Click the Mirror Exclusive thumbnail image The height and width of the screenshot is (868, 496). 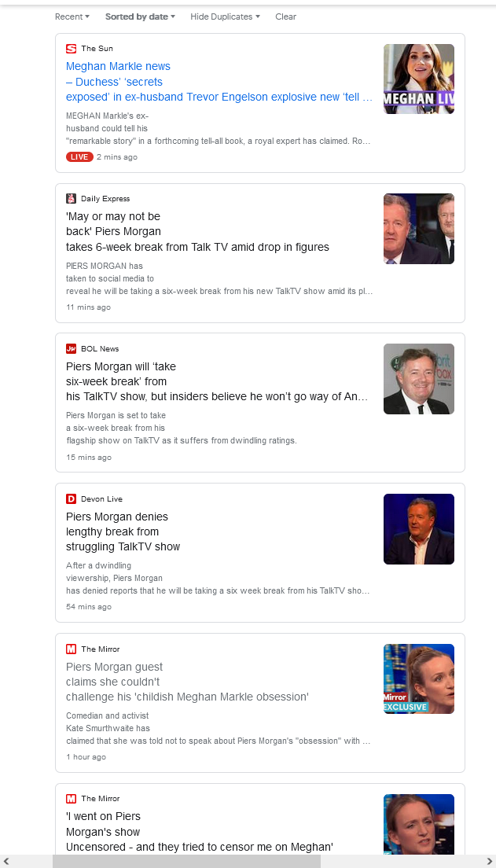click(418, 679)
